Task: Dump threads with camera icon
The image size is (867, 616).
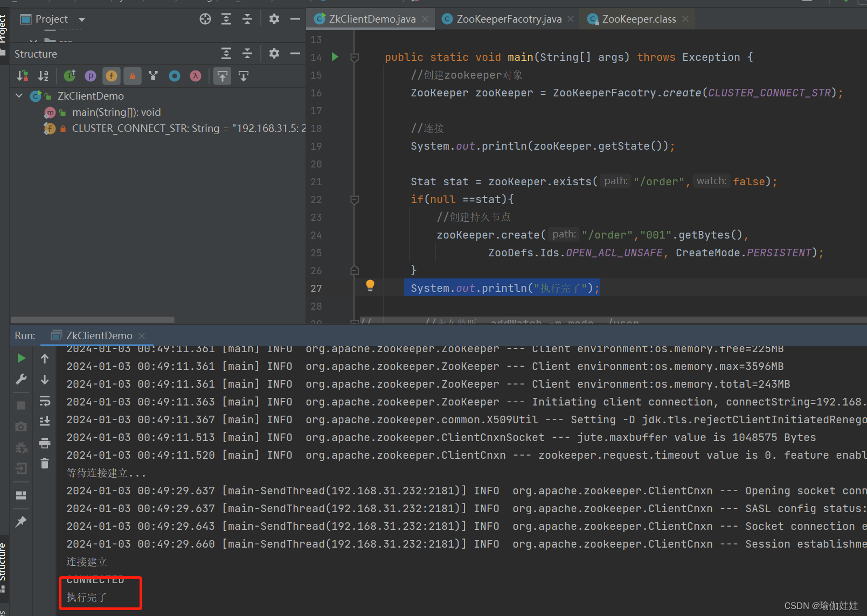Action: coord(21,426)
